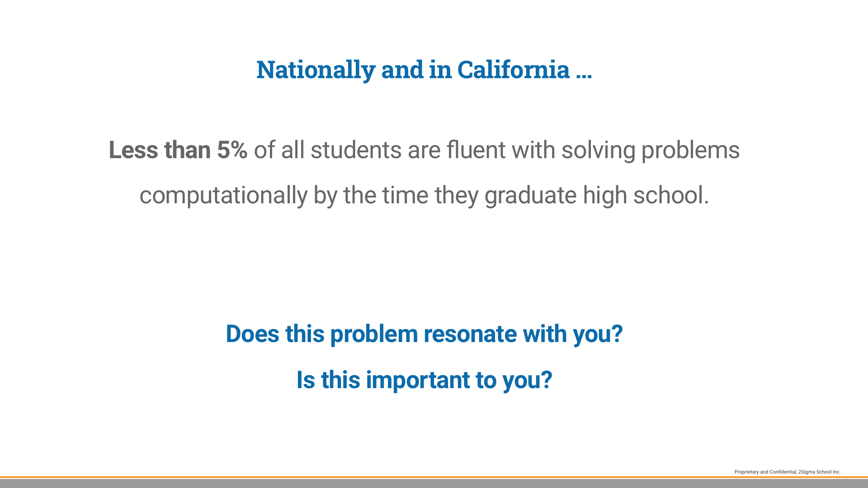Click the "Proprietary and Confidential" footer text

765,472
